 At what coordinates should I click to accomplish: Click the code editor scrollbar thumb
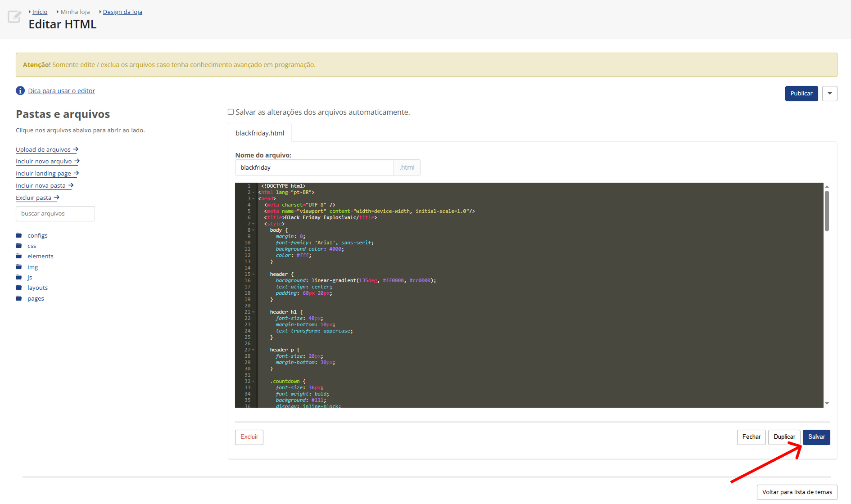point(827,211)
